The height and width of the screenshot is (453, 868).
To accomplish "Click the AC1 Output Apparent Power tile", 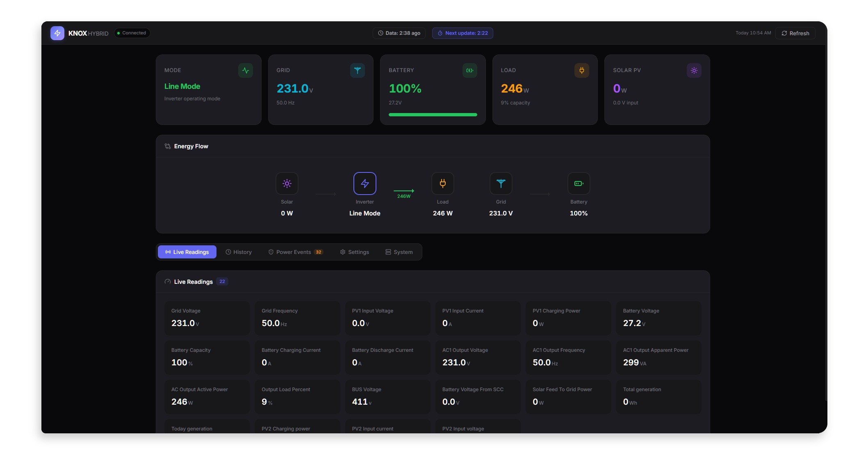I will [x=659, y=358].
